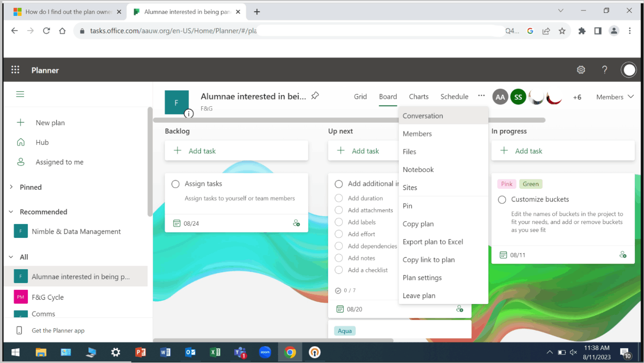Click the plan info icon under the F avatar
This screenshot has height=363, width=644.
pos(189,114)
